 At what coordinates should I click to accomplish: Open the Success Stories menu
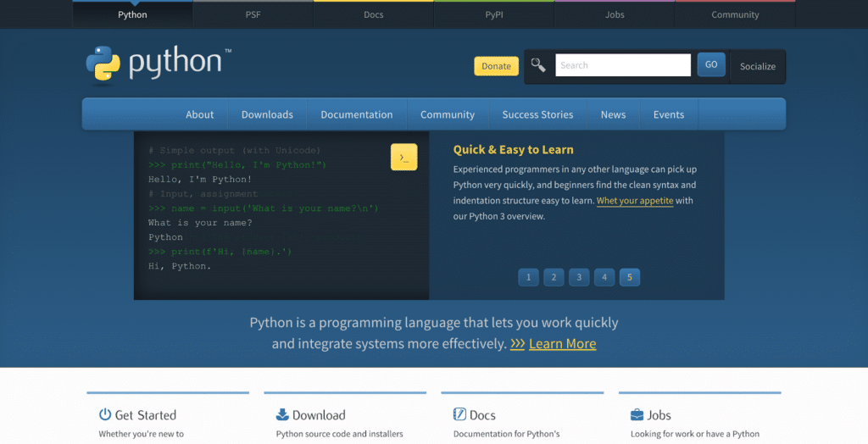click(537, 114)
